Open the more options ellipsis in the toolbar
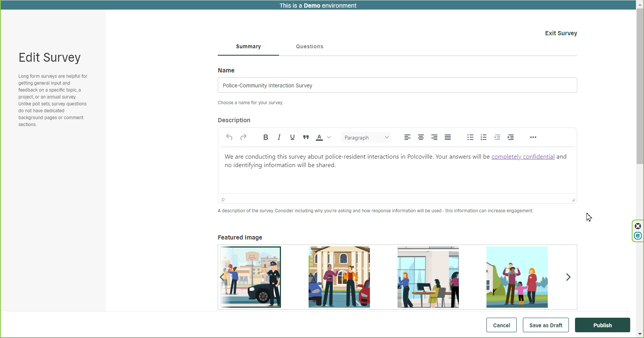644x338 pixels. pos(533,137)
